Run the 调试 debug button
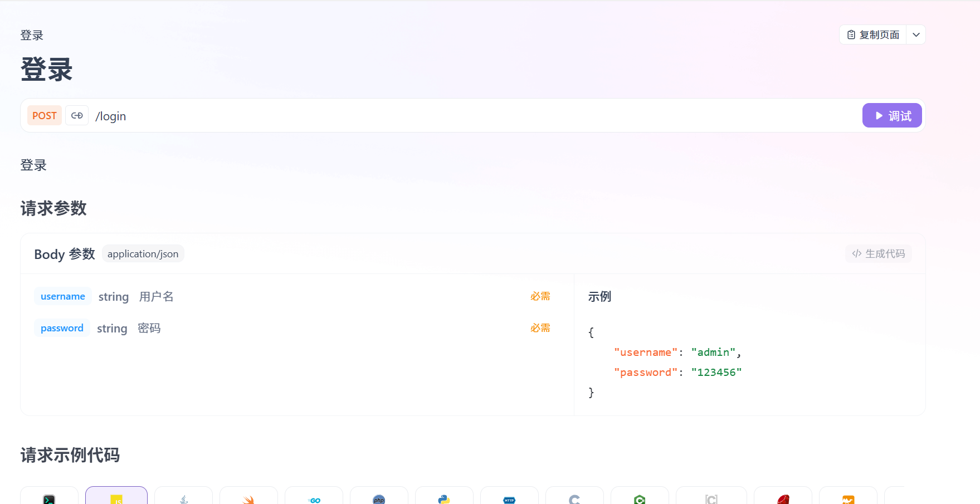980x504 pixels. pos(891,116)
